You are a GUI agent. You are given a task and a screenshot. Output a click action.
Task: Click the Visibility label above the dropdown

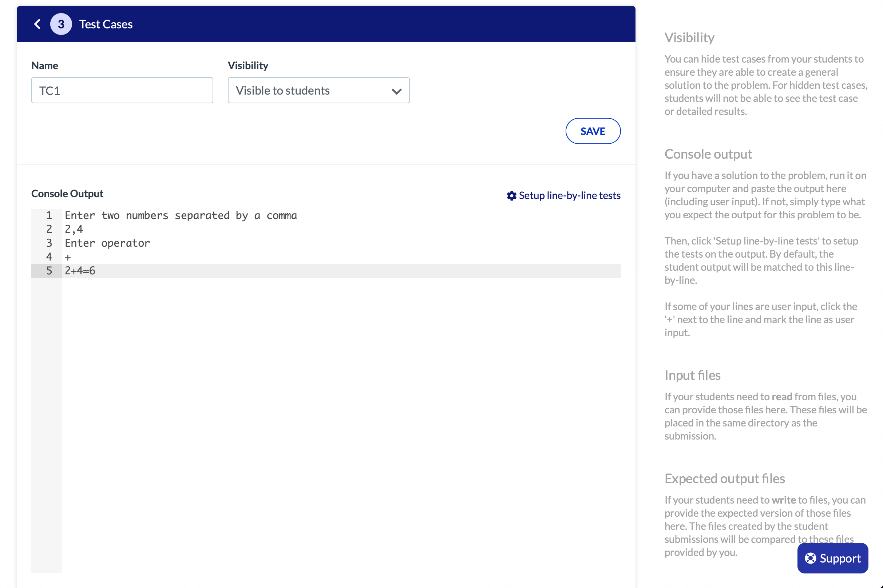(x=248, y=65)
